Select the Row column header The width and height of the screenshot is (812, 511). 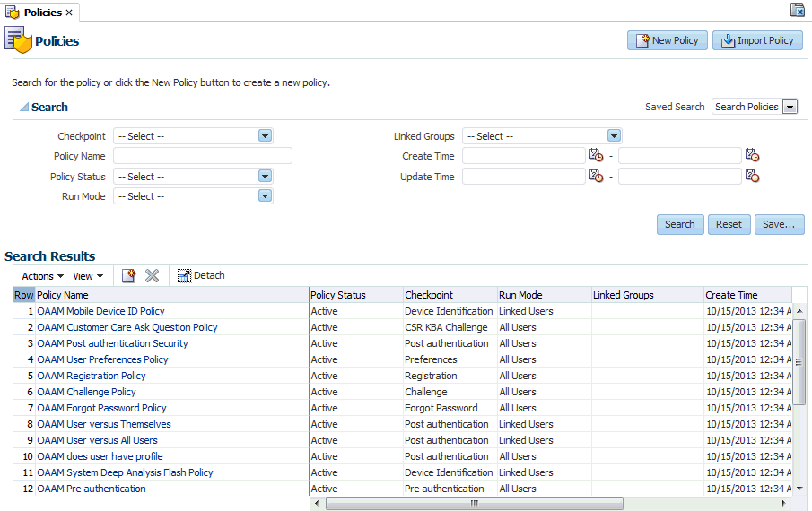click(24, 295)
